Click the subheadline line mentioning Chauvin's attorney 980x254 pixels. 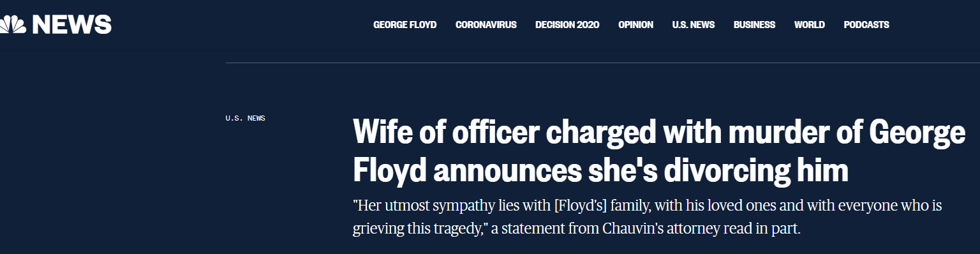576,228
